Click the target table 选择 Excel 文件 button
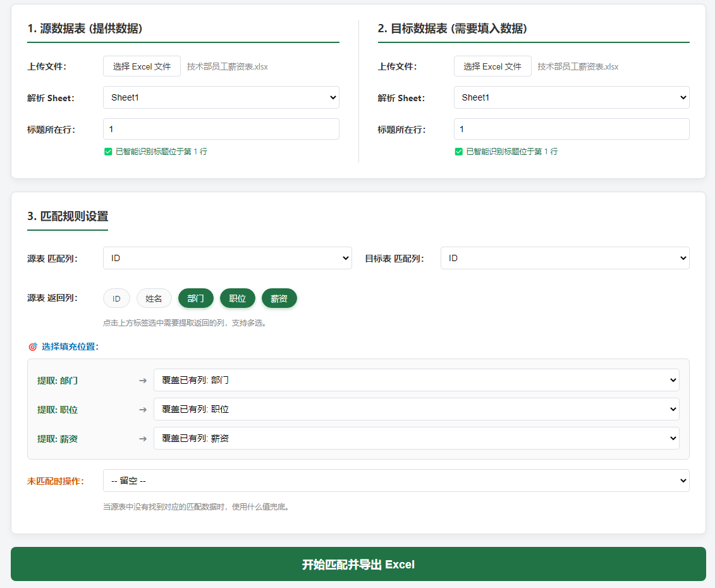The height and width of the screenshot is (588, 715). click(x=492, y=66)
